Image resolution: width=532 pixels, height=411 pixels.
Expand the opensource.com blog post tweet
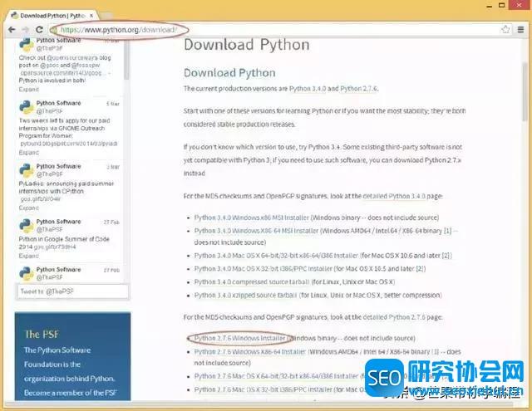(29, 90)
